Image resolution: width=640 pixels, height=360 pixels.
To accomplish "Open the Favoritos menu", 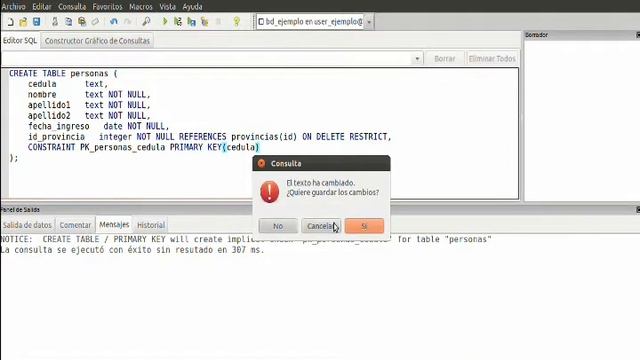I will click(107, 7).
